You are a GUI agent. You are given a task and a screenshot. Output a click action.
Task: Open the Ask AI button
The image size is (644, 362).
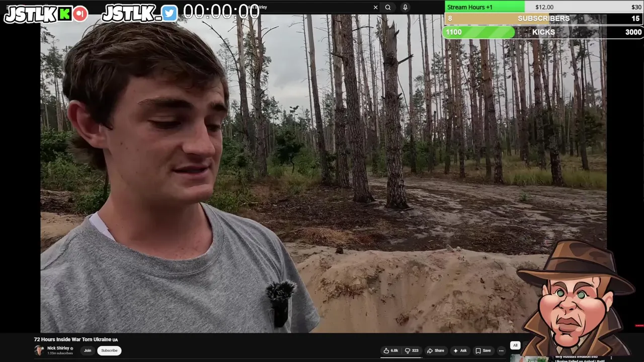pyautogui.click(x=460, y=350)
